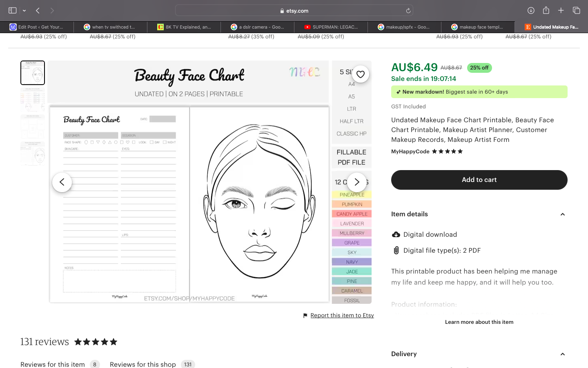Image resolution: width=588 pixels, height=368 pixels.
Task: Click the Safari share icon
Action: pos(546,11)
